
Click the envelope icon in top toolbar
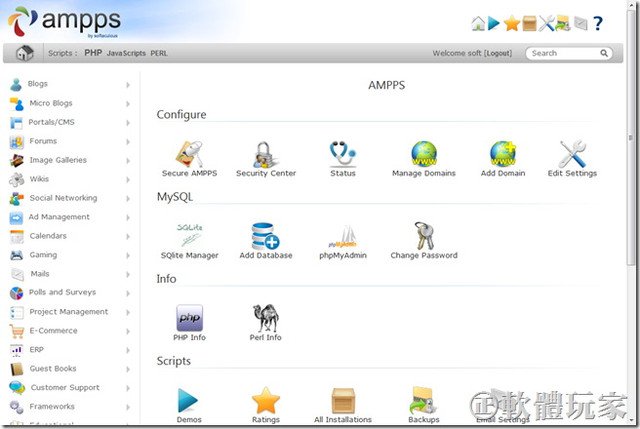click(580, 24)
